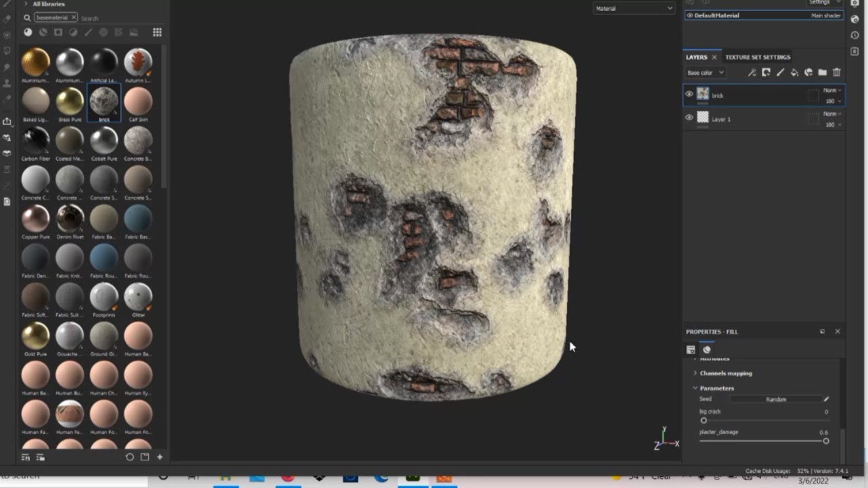The image size is (868, 488).
Task: Open fill layer material properties tab icon
Action: pos(707,350)
